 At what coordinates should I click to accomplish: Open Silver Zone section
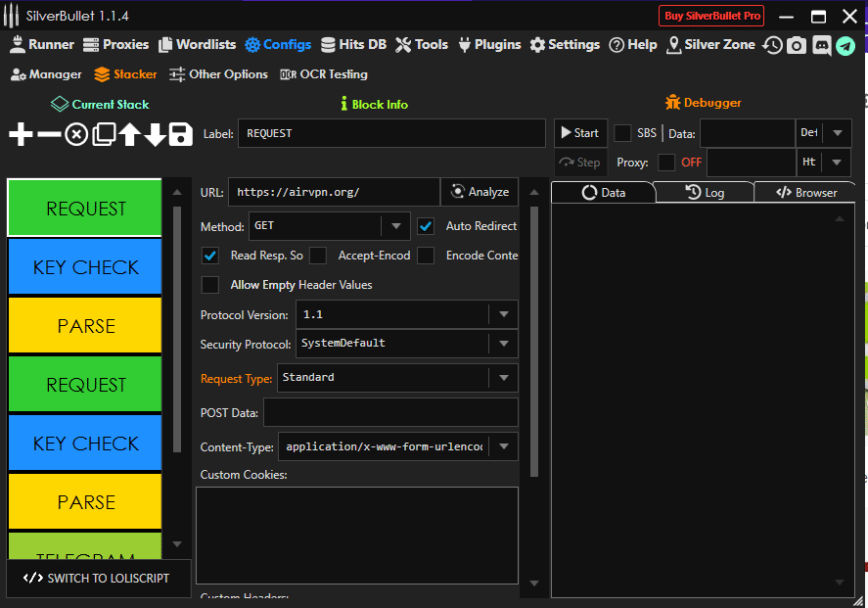710,44
